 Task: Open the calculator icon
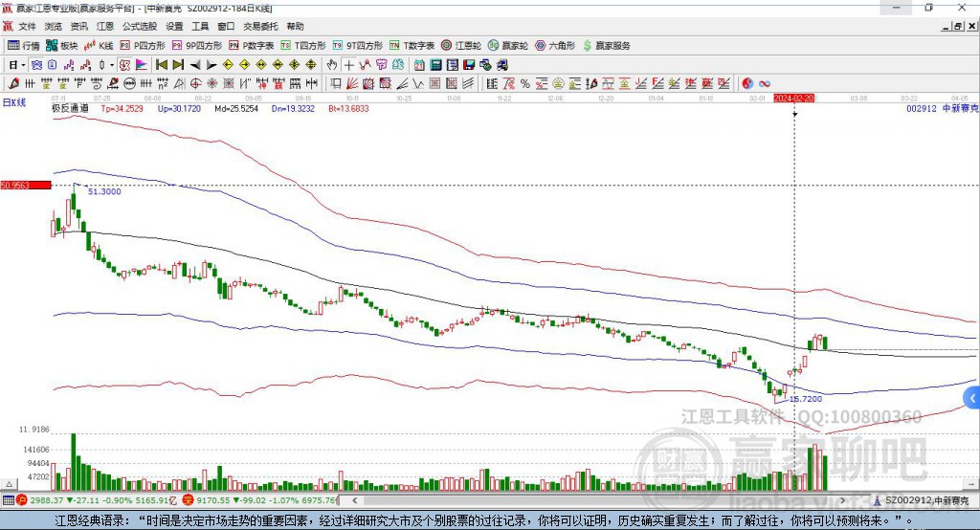[x=435, y=65]
